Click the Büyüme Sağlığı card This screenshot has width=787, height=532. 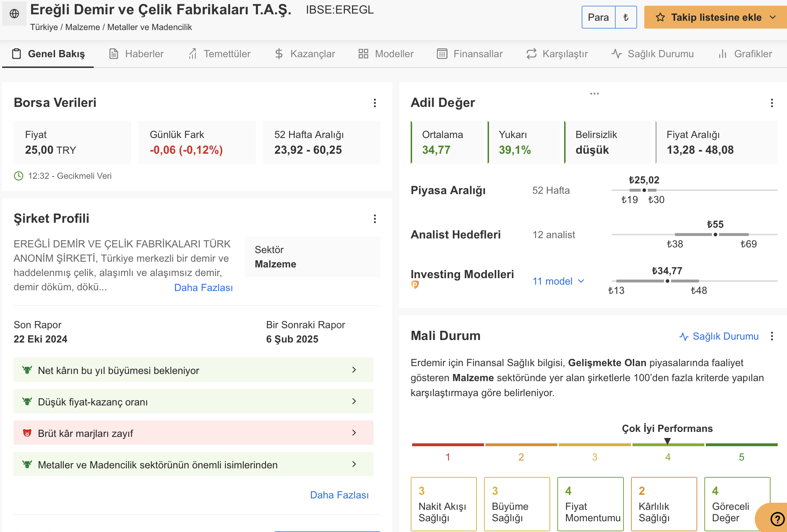point(517,504)
